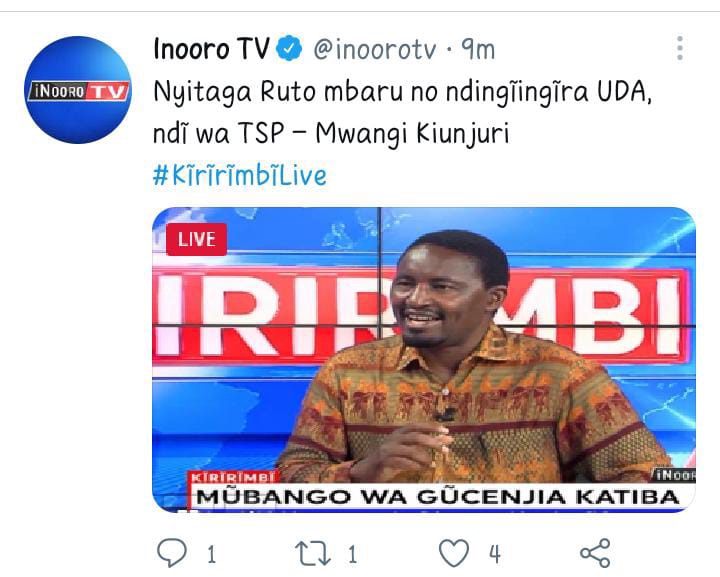Click the retweet count beside arrows
The image size is (720, 577).
tap(352, 555)
